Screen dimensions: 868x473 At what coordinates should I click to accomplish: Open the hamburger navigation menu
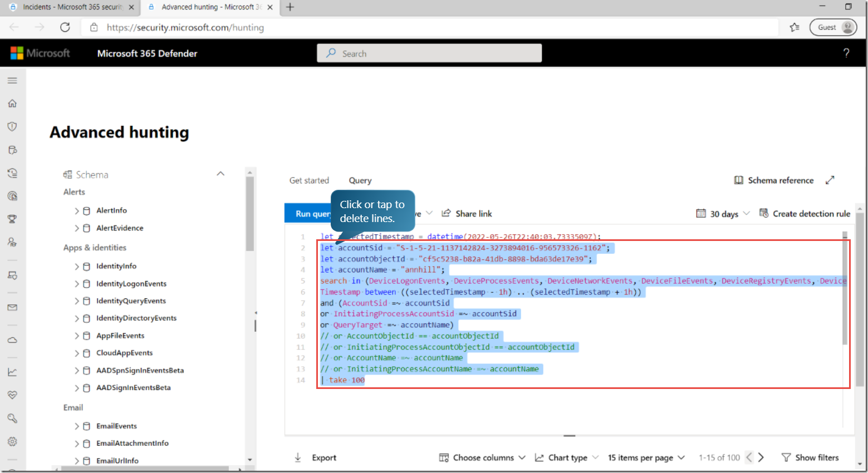12,81
